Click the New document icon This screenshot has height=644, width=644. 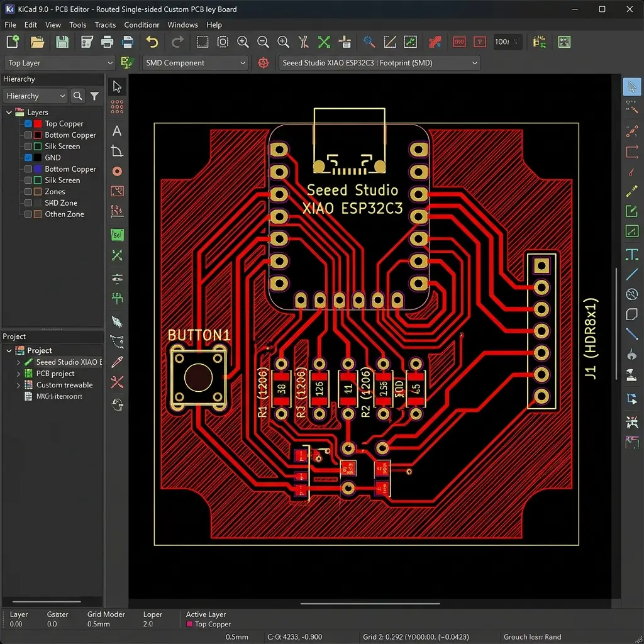pos(13,42)
